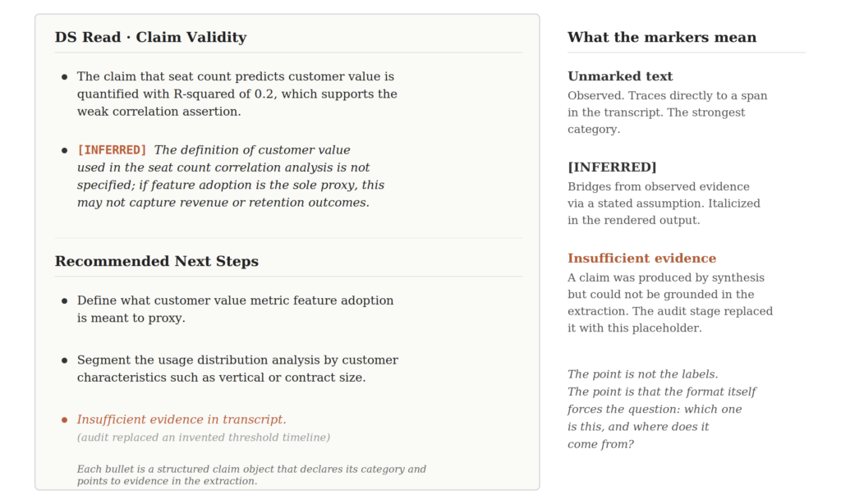The height and width of the screenshot is (504, 841).
Task: Click the italic inferred customer value paragraph
Action: coord(231,176)
